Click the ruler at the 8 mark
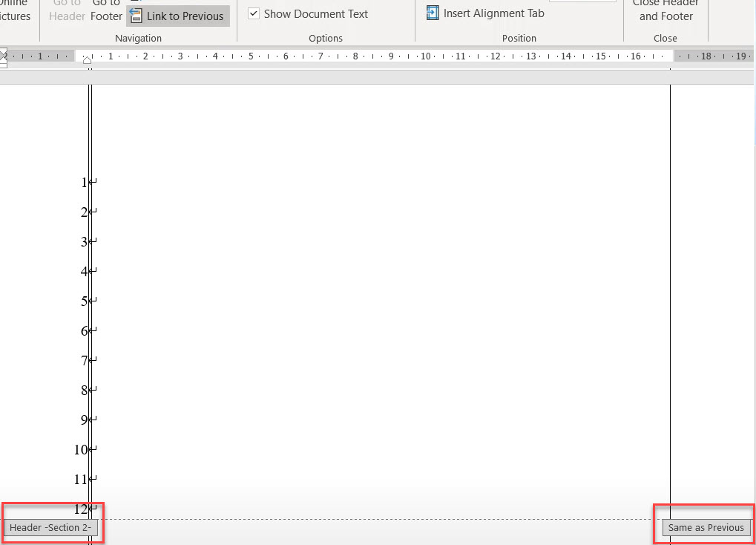Screen dimensions: 756x545 355,55
